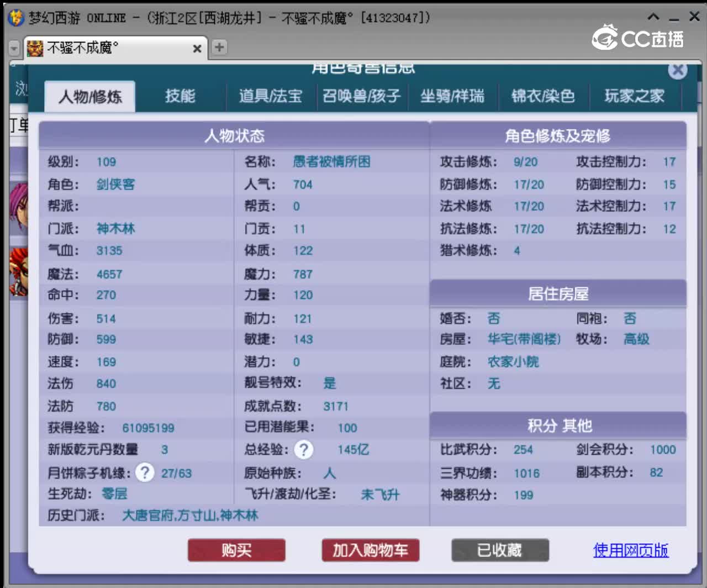Select the 月饼粽子机缘 value 27/63
The width and height of the screenshot is (707, 588).
[176, 474]
